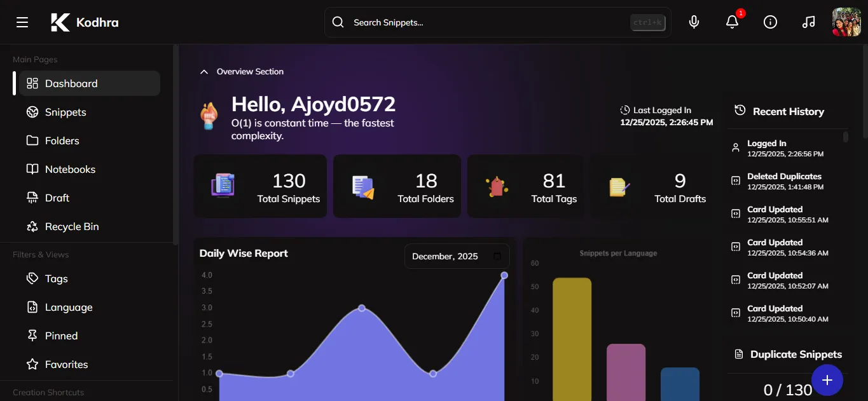Click the floating blue plus button
This screenshot has height=401, width=868.
[827, 380]
